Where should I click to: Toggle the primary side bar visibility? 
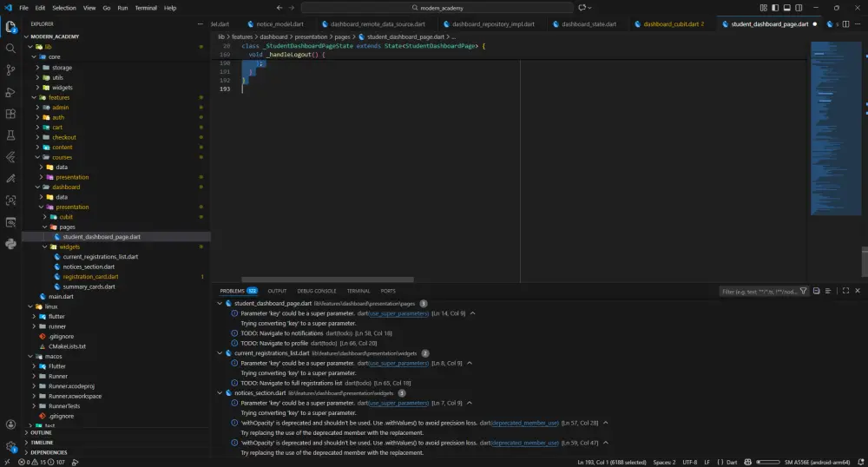(775, 8)
